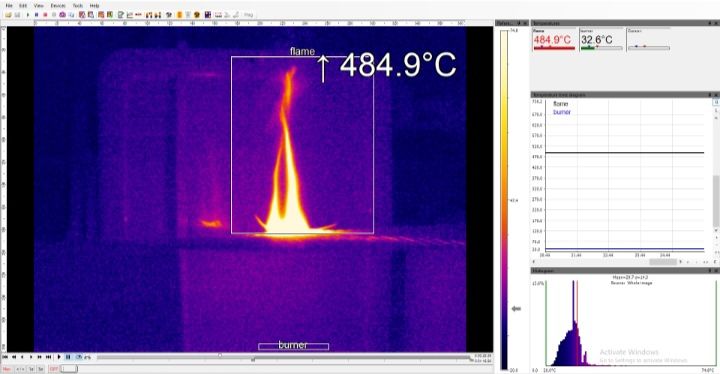Image resolution: width=720 pixels, height=374 pixels.
Task: Click the empty input field beside OFF
Action: tap(69, 369)
